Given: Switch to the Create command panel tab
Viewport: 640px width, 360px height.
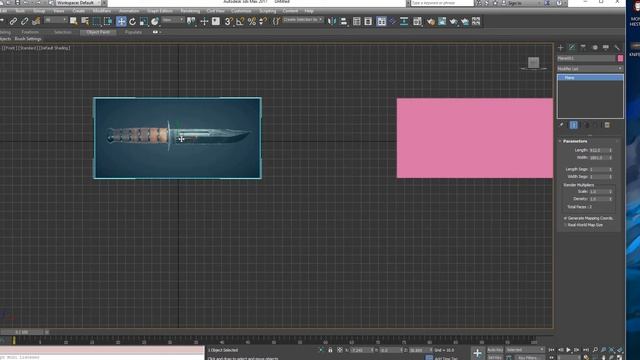Looking at the screenshot, I should 560,48.
